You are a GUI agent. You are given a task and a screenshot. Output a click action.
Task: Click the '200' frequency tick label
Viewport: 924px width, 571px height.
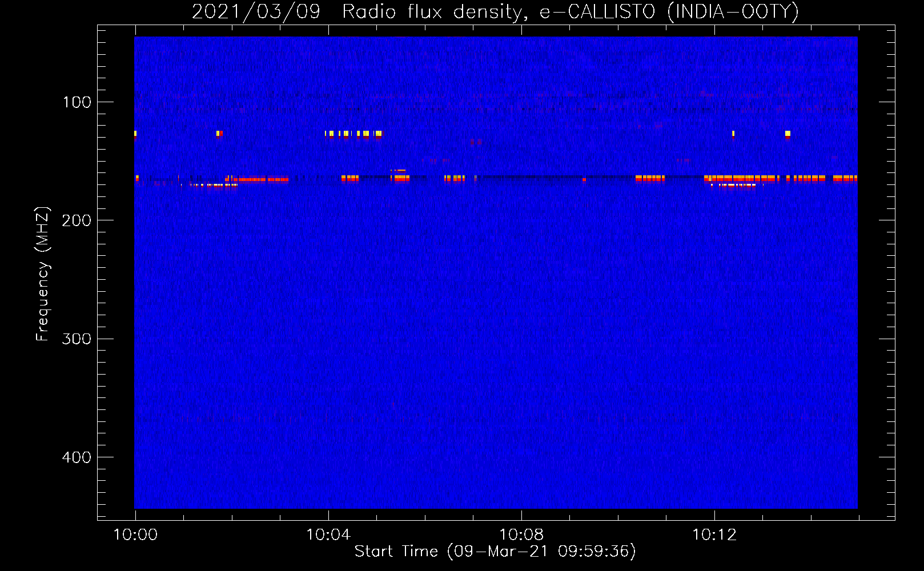click(77, 220)
